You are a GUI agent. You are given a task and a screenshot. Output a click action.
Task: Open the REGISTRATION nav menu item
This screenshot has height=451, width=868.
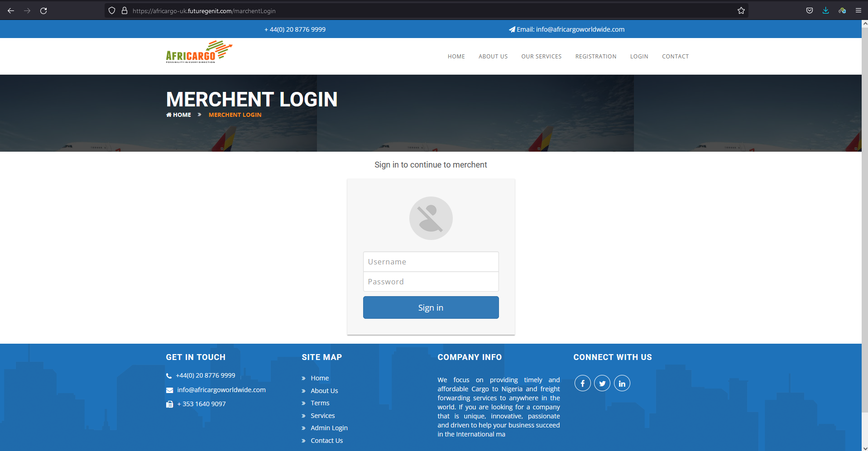pos(595,57)
